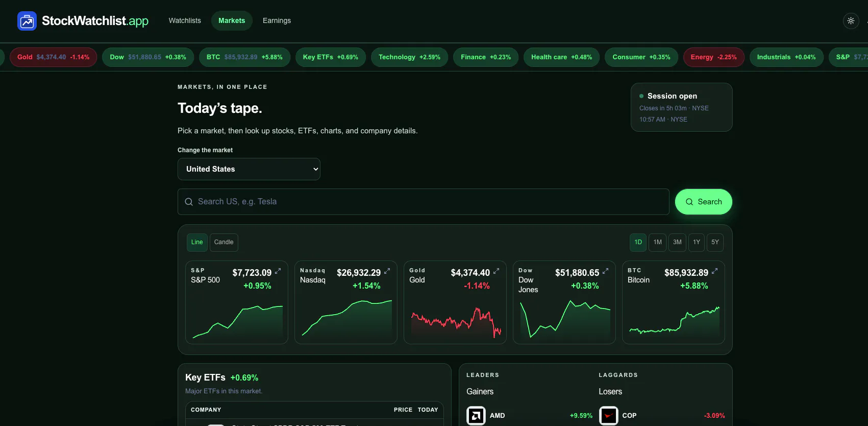The image size is (868, 426).
Task: Click the Consumer sector ticker pill
Action: (641, 57)
